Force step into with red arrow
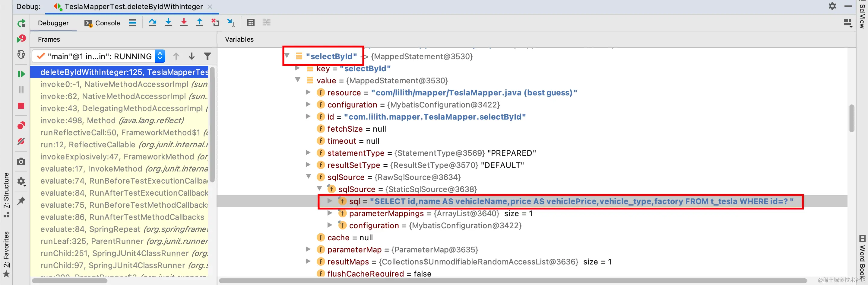This screenshot has height=285, width=868. pyautogui.click(x=184, y=23)
